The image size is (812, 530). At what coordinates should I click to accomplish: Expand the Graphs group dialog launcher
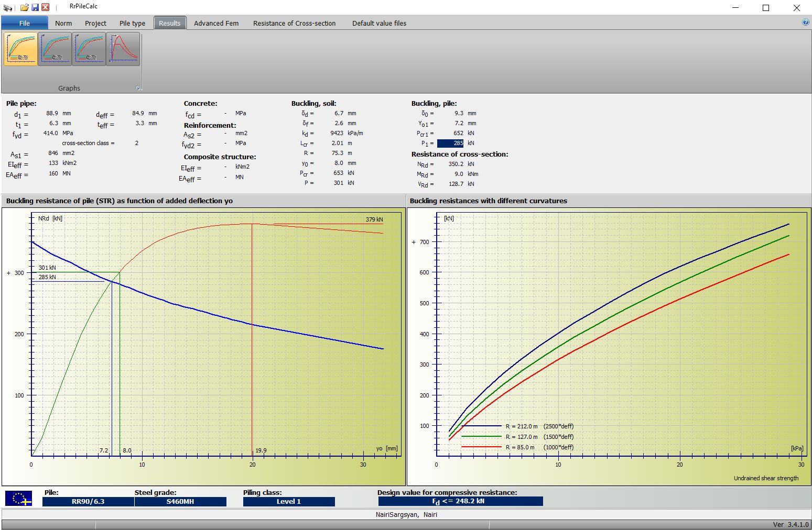[x=138, y=88]
